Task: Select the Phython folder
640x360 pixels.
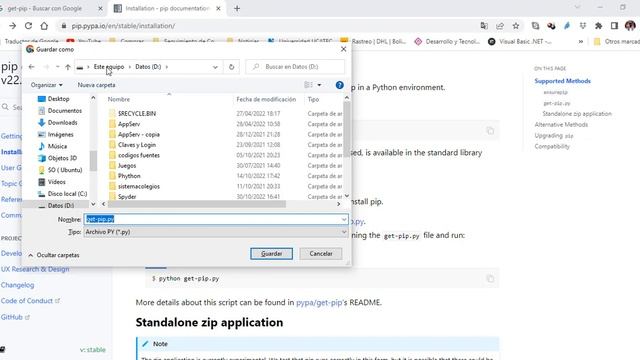Action: (129, 176)
